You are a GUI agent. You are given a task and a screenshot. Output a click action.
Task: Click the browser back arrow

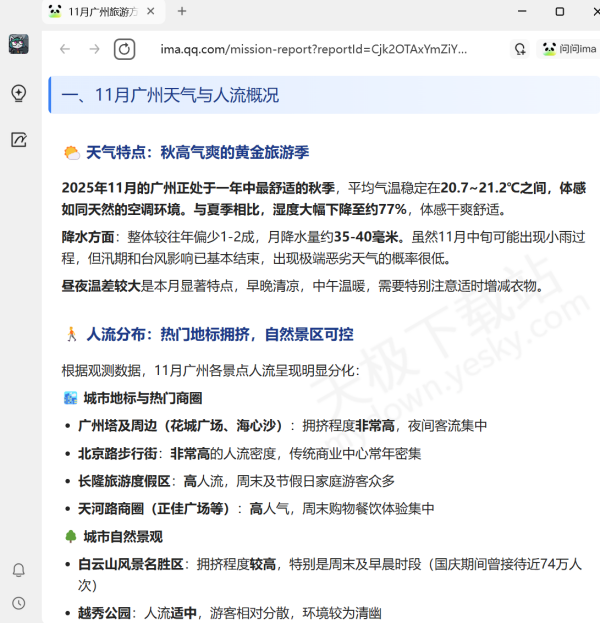(65, 49)
